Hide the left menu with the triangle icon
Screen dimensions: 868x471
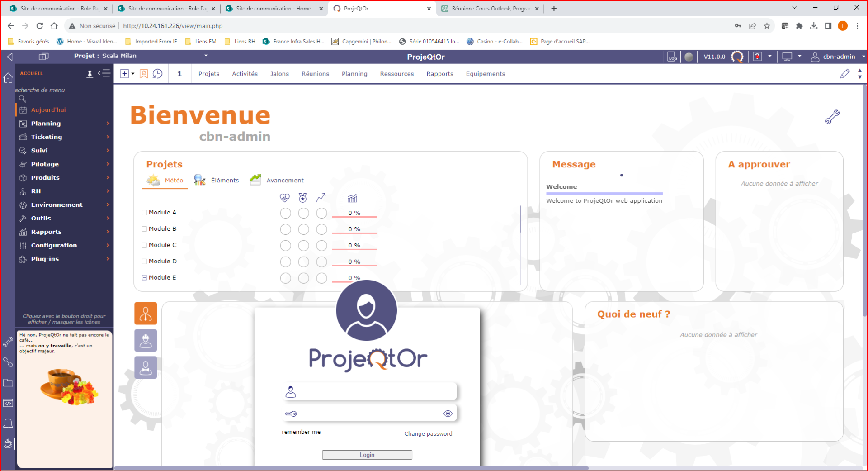[x=9, y=57]
